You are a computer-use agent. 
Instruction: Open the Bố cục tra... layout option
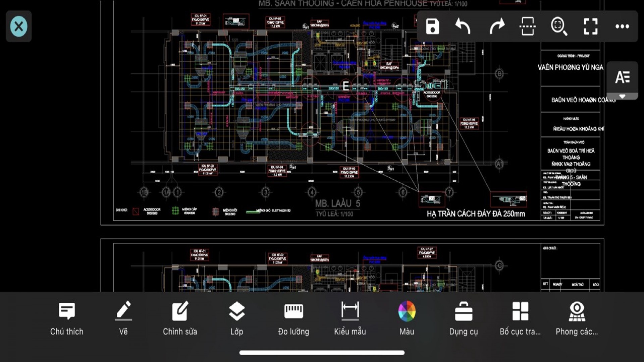[520, 318]
